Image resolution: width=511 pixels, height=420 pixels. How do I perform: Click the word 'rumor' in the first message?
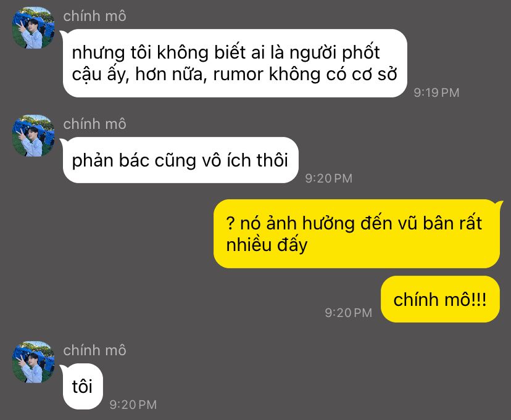pos(238,75)
